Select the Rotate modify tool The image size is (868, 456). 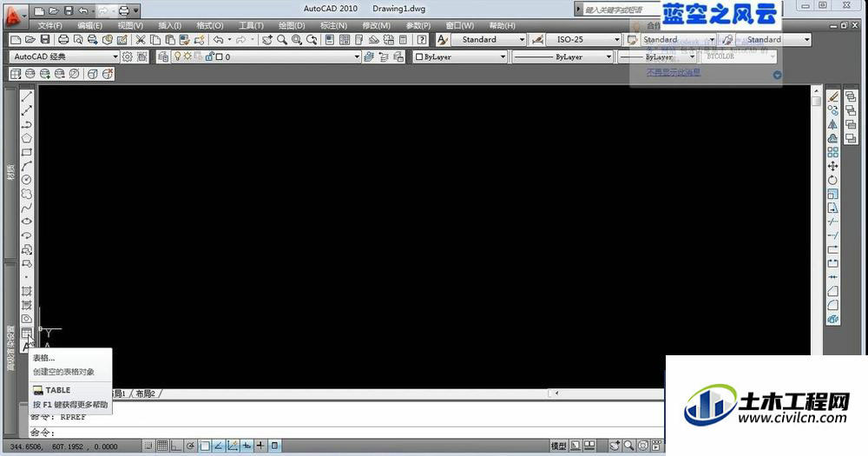(832, 180)
